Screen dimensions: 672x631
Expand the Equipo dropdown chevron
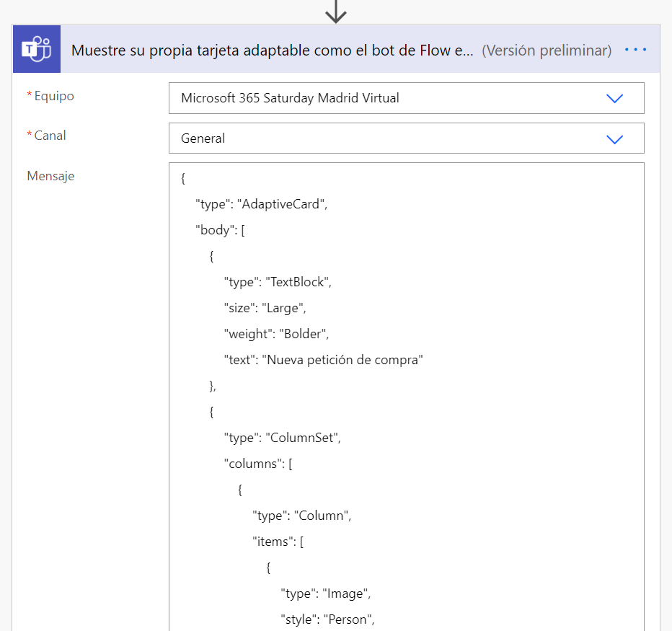click(x=614, y=98)
